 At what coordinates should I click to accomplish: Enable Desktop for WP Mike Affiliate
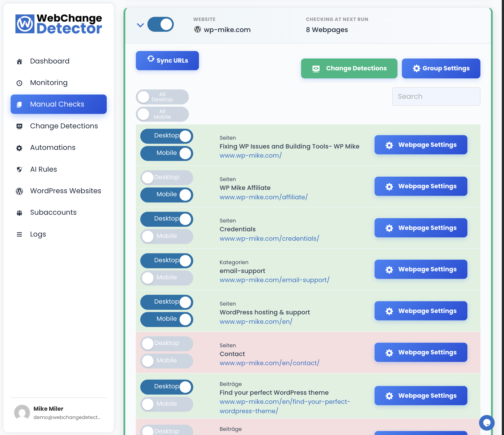point(167,177)
